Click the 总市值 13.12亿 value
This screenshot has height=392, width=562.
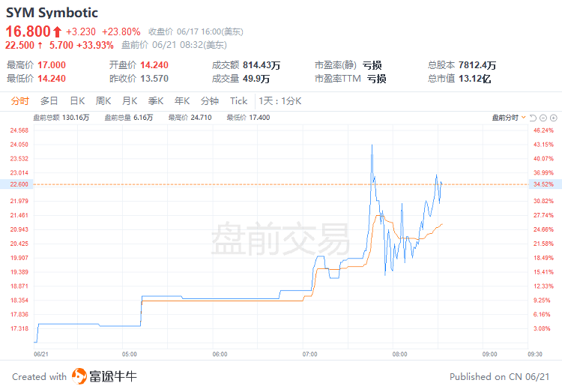(x=474, y=78)
